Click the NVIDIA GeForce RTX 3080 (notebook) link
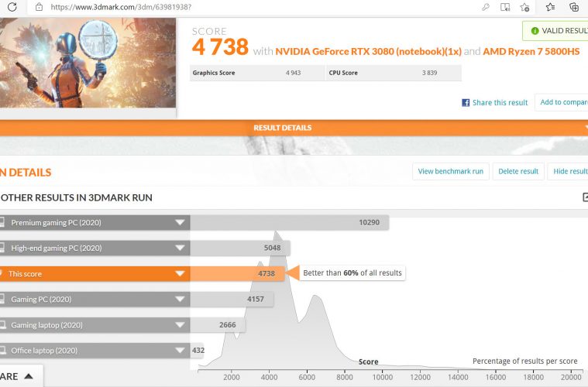 [368, 51]
